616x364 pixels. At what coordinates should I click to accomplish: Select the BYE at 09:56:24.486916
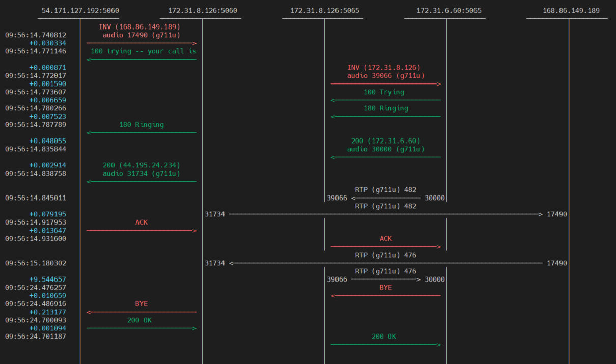(x=142, y=303)
